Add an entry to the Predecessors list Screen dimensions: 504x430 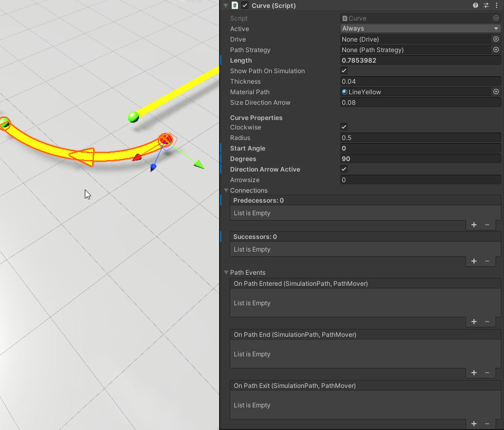click(x=473, y=225)
